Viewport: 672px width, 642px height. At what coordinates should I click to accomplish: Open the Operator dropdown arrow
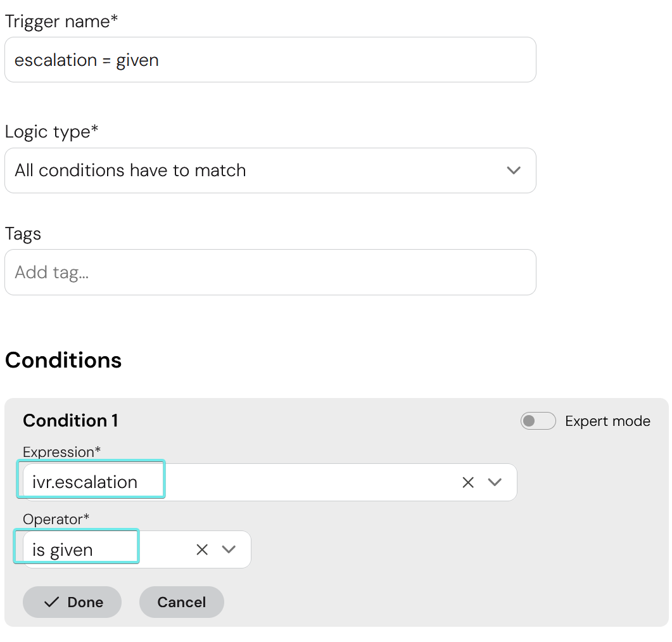click(x=229, y=549)
